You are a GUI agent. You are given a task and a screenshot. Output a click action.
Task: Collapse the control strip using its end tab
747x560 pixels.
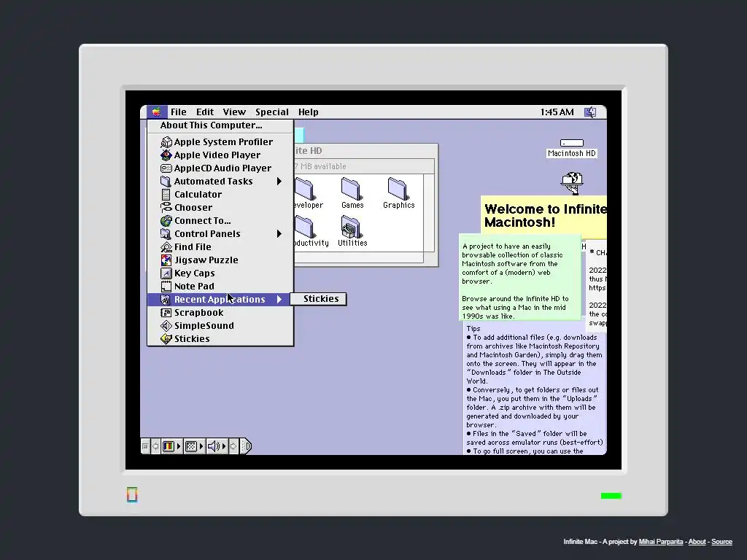click(245, 446)
